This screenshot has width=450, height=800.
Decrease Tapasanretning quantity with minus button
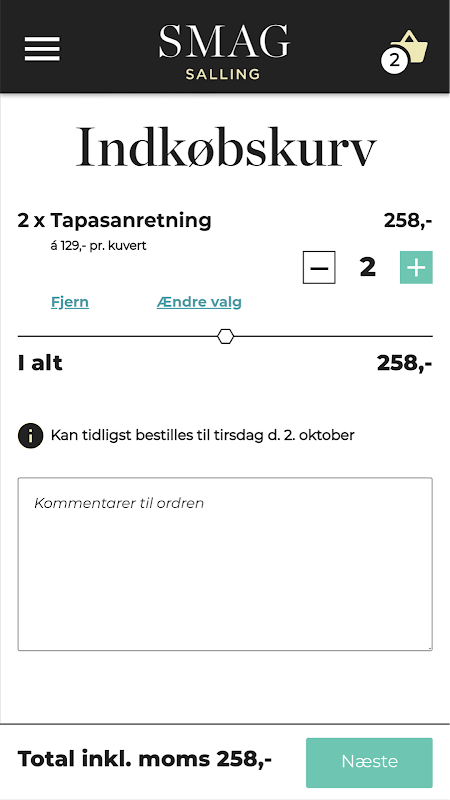click(319, 267)
